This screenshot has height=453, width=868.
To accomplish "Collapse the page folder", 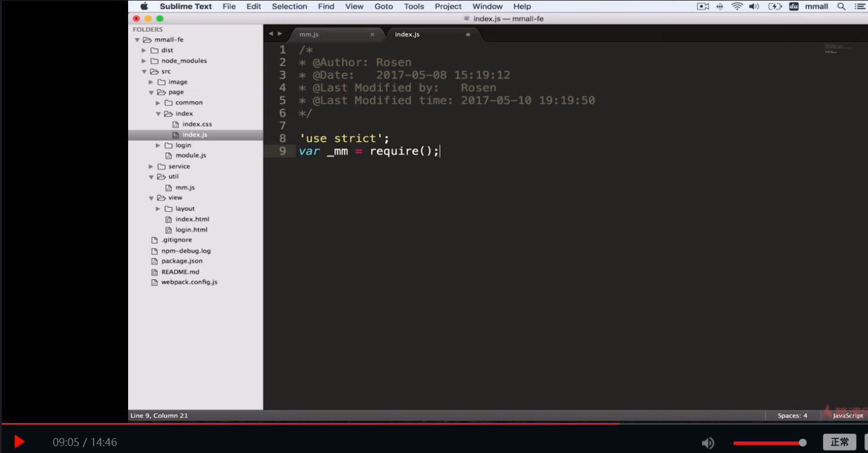I will pos(151,92).
